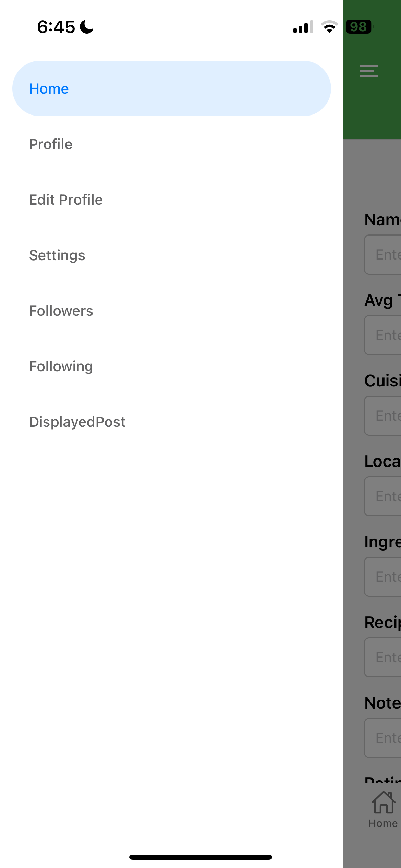Screen dimensions: 401x868
Task: Tap the clock time in status bar
Action: pyautogui.click(x=56, y=27)
